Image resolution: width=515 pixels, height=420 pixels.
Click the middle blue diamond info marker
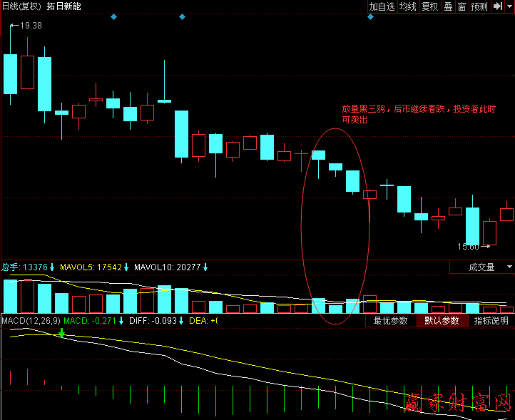click(x=182, y=16)
